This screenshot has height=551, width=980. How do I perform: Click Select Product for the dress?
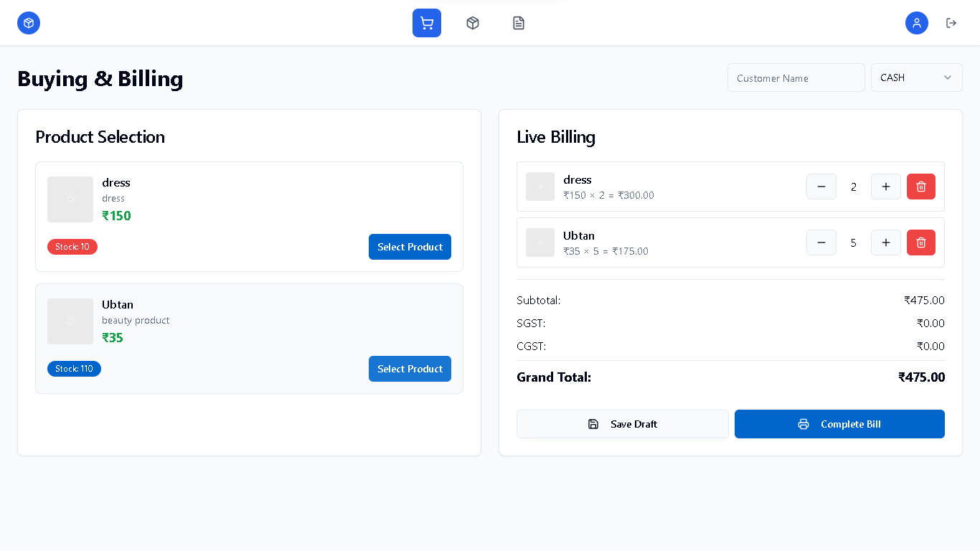(x=410, y=246)
